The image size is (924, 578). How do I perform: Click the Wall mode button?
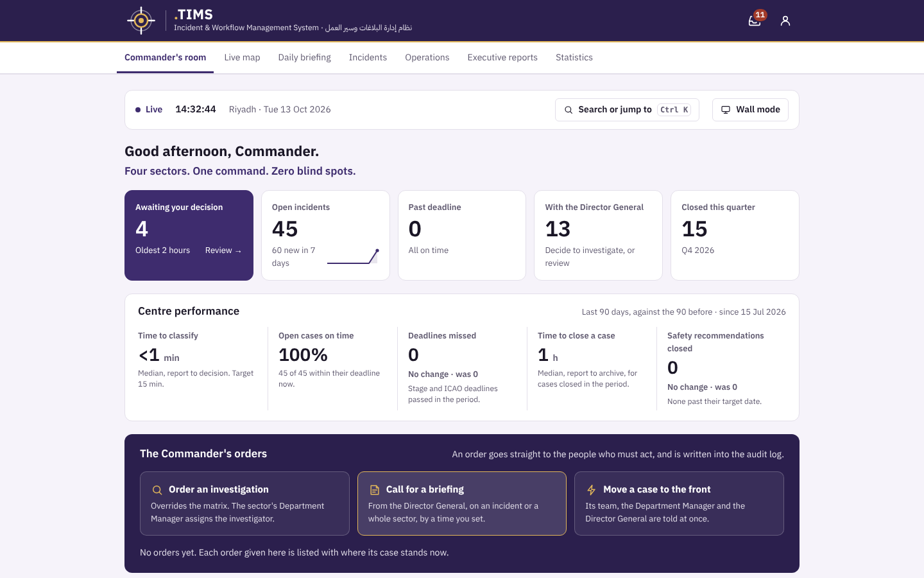750,110
